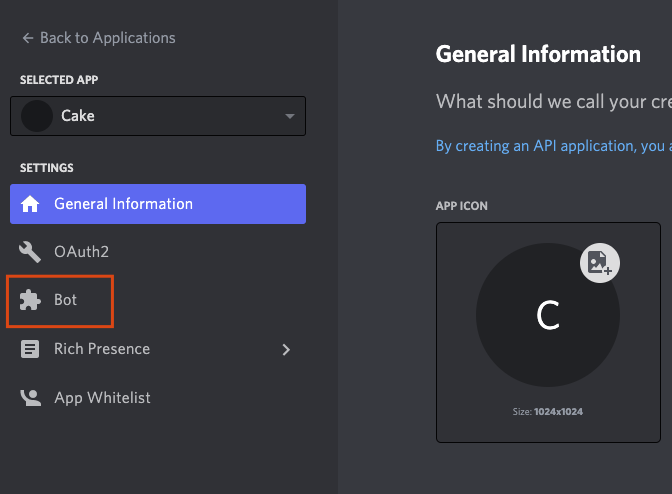
Task: Click the SETTINGS section label
Action: coord(47,168)
